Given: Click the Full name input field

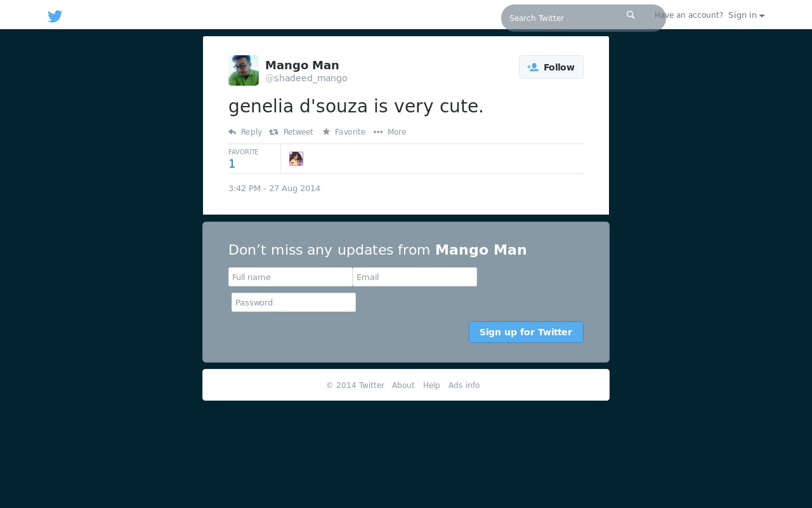Looking at the screenshot, I should click(291, 277).
